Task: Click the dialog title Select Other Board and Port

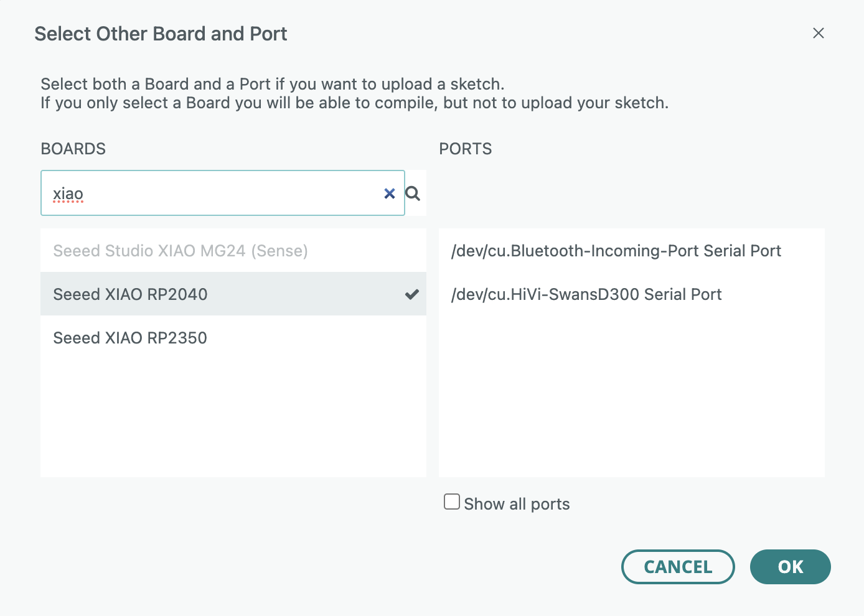Action: pyautogui.click(x=161, y=34)
